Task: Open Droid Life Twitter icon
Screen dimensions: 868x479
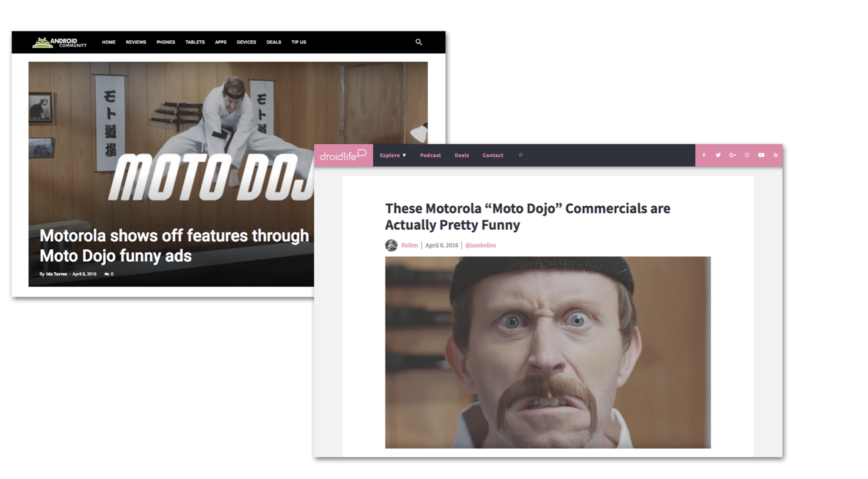Action: pos(718,155)
